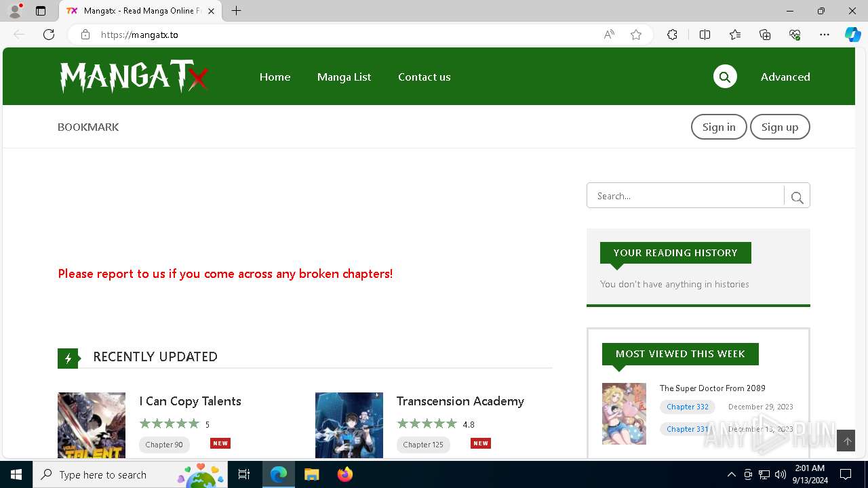
Task: Open Transcension Academy title
Action: (460, 401)
